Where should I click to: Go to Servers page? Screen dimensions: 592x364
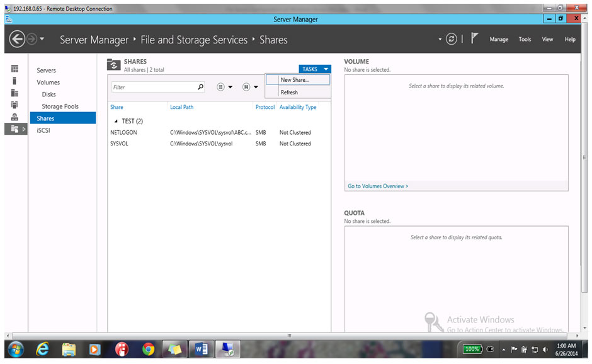pos(46,71)
